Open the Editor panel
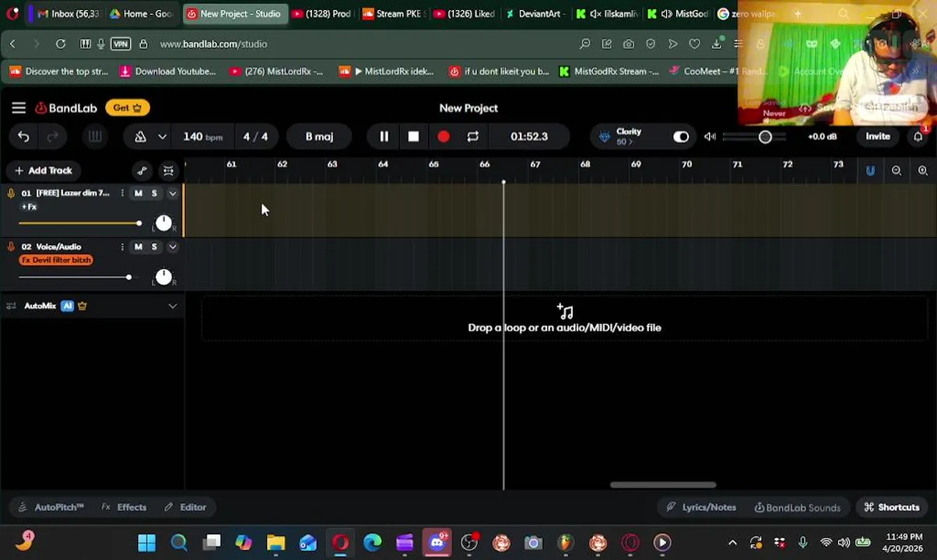Screen dimensions: 937x560 coord(185,508)
